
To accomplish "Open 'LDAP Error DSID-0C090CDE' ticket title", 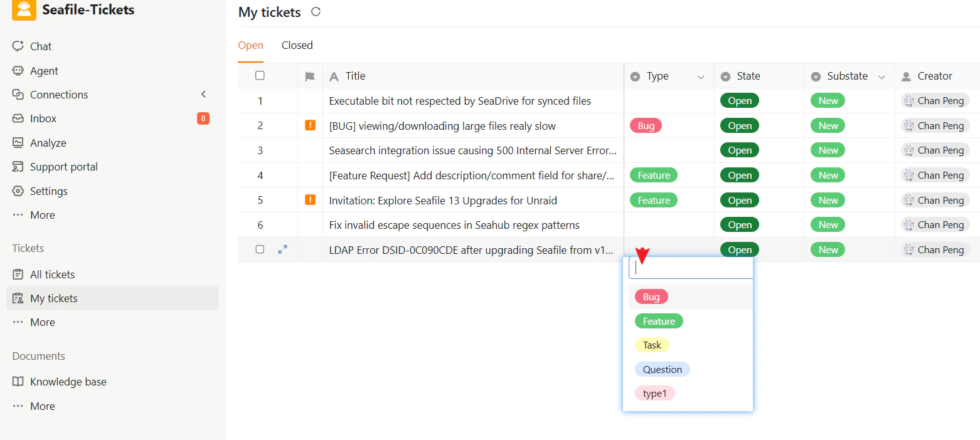I will [471, 250].
